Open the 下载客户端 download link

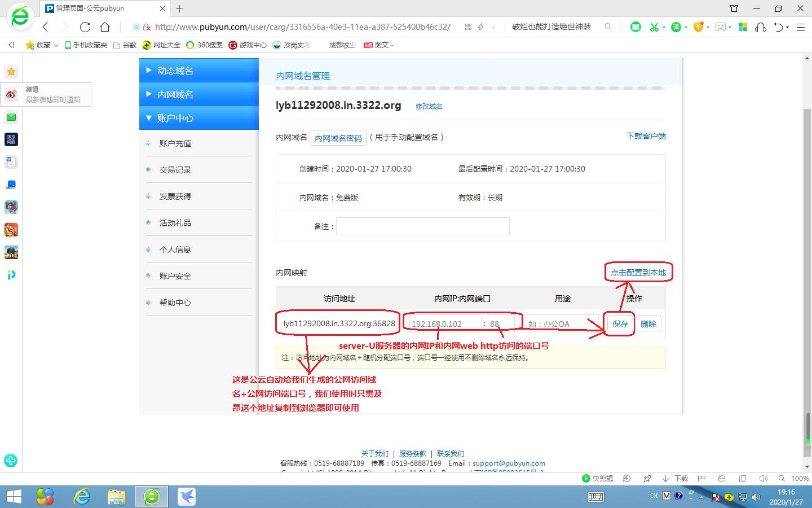pos(646,136)
